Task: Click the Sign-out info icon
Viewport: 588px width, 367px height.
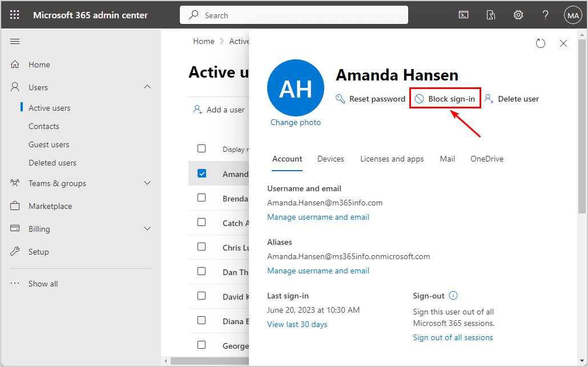Action: tap(453, 296)
